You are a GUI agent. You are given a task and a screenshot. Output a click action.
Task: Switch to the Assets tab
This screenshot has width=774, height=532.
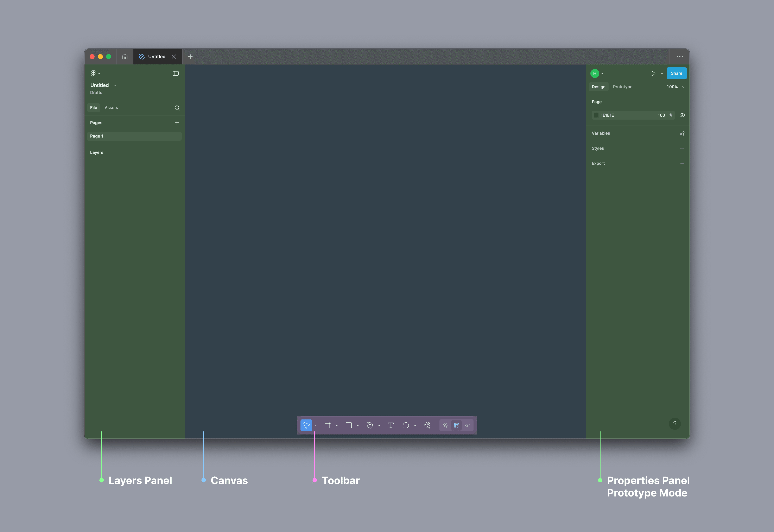pos(111,108)
